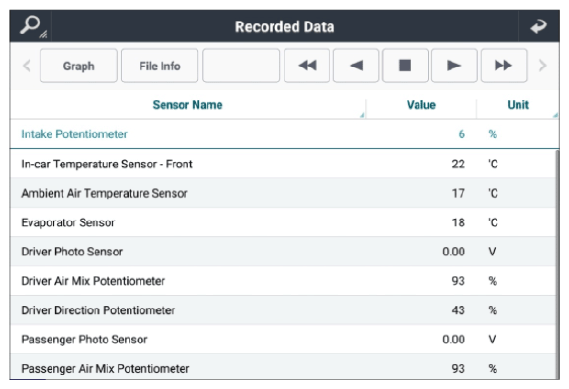The width and height of the screenshot is (569, 389).
Task: Select the Passenger Photo Sensor row
Action: tap(283, 339)
